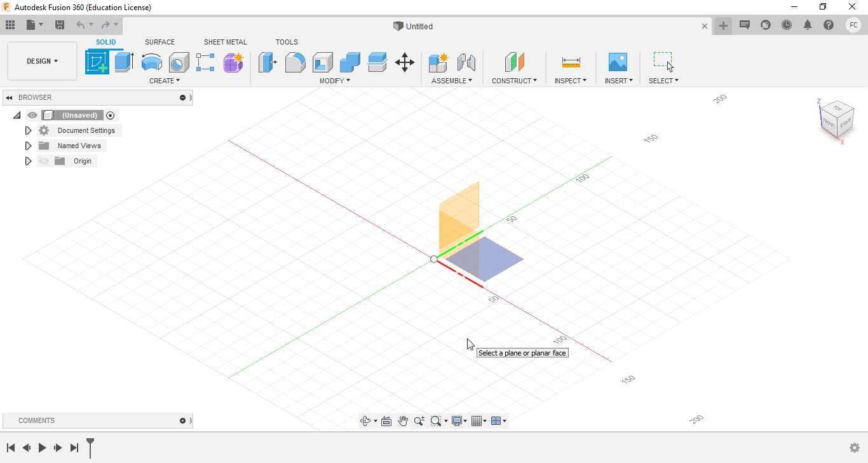Switch to the SURFACE tab

click(159, 42)
